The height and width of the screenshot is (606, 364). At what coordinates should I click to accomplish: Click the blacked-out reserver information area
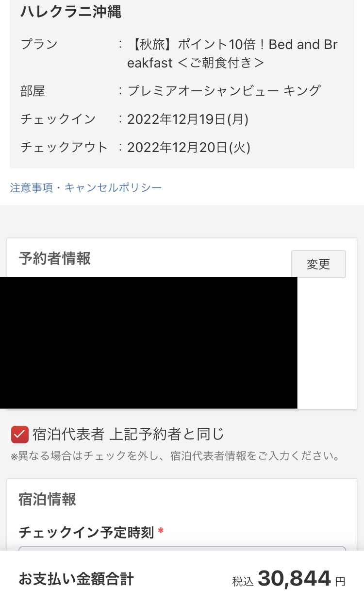pos(149,343)
